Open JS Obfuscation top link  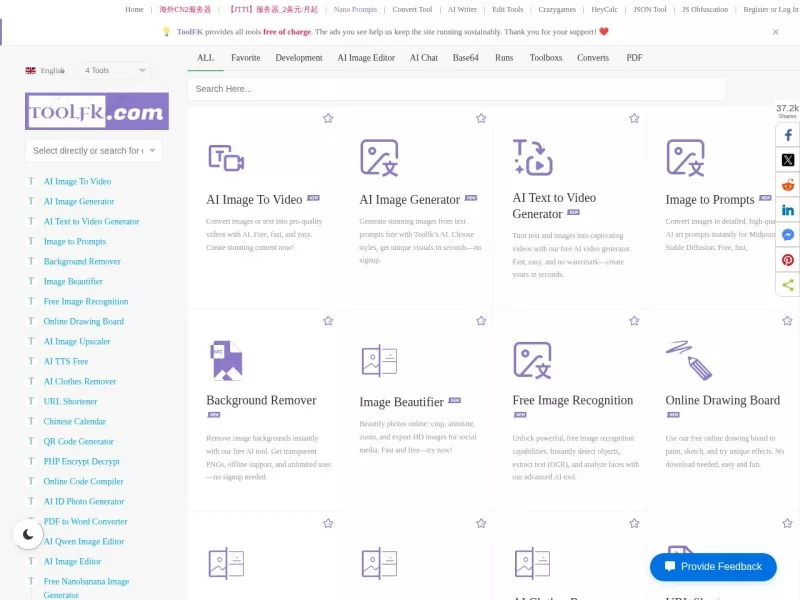tap(705, 9)
